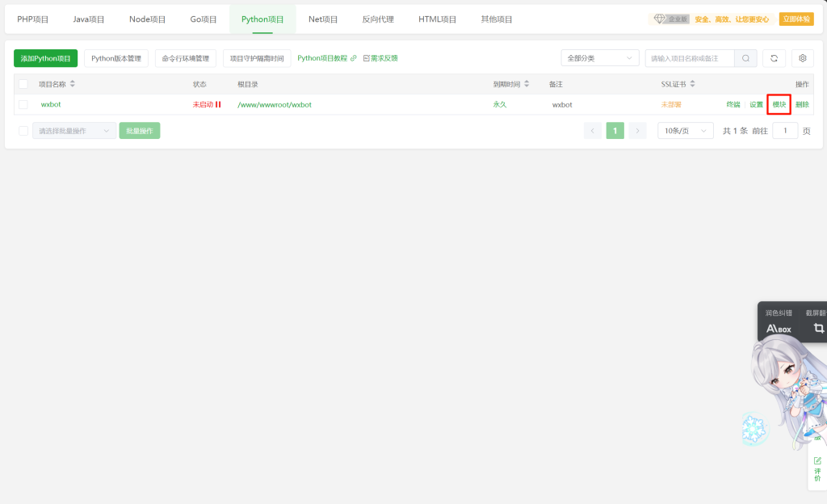Click the refresh list icon
This screenshot has width=827, height=504.
point(774,58)
